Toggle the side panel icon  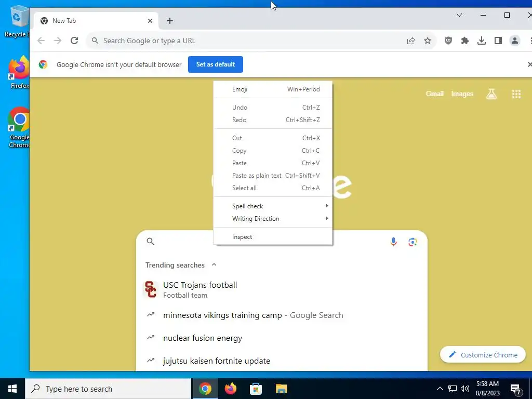pos(498,41)
